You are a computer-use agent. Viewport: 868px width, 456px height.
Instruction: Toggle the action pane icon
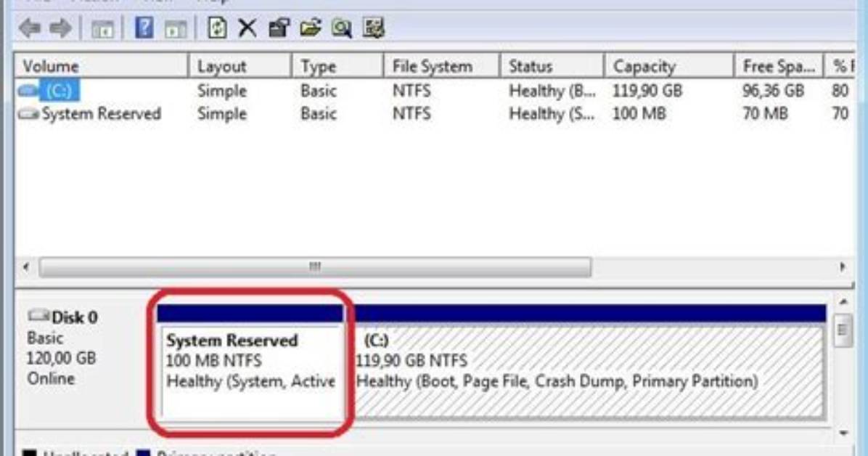click(x=176, y=29)
